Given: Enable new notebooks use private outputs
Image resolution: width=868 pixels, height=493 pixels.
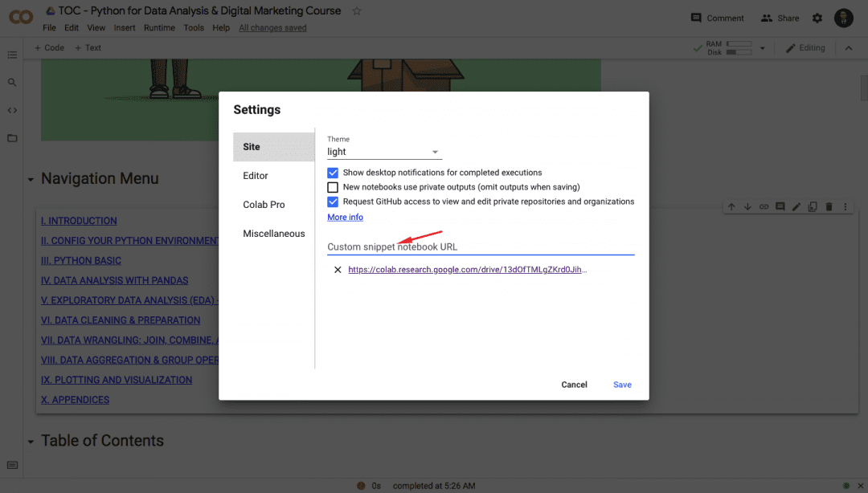Looking at the screenshot, I should pyautogui.click(x=333, y=186).
